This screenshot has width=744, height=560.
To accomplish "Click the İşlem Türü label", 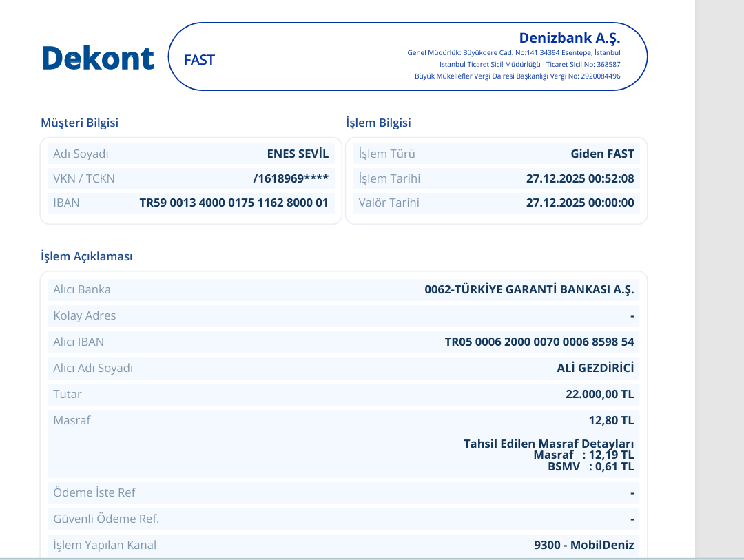I will click(386, 154).
